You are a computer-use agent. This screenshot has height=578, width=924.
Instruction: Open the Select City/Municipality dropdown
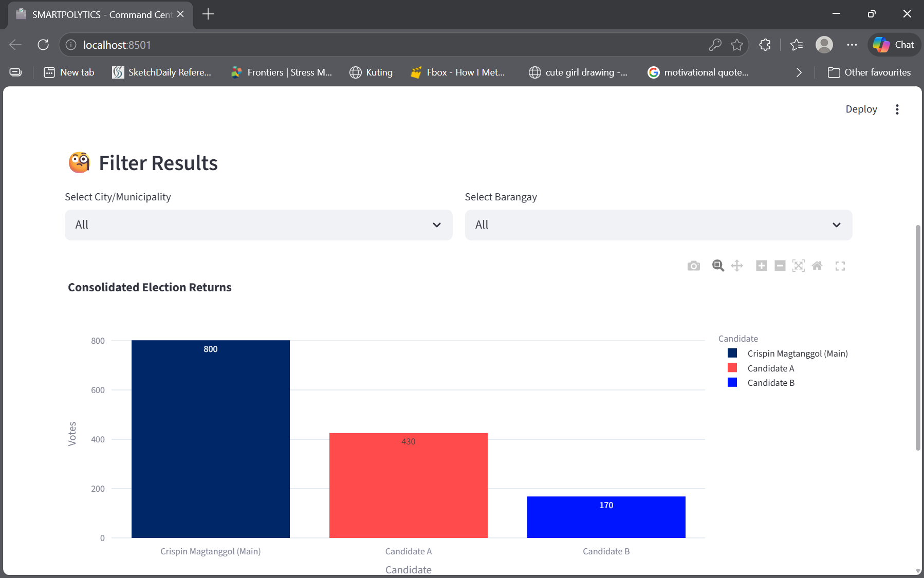tap(258, 225)
